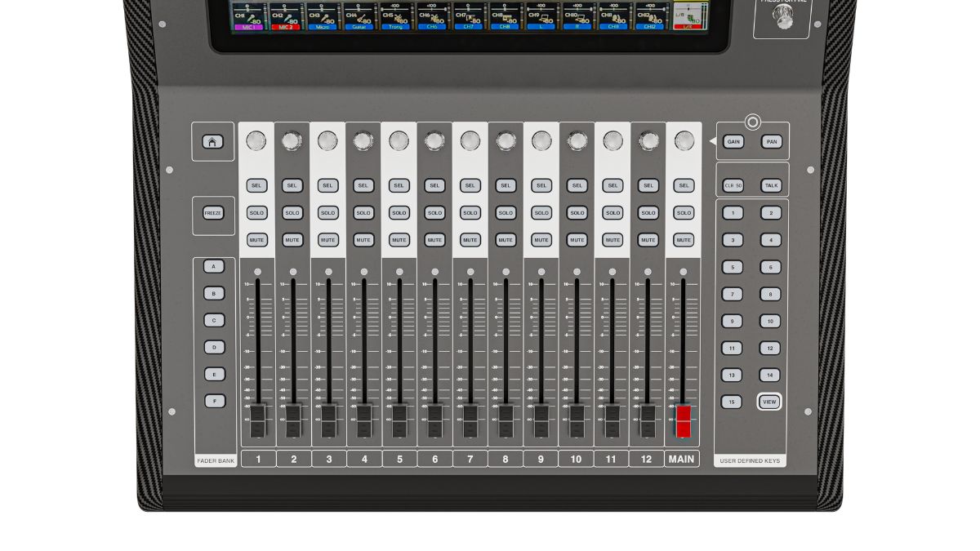
Task: Trigger user defined key 4
Action: [770, 240]
